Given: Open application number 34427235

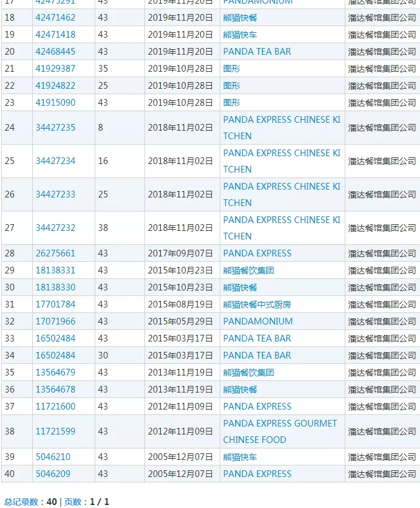Looking at the screenshot, I should (x=55, y=128).
